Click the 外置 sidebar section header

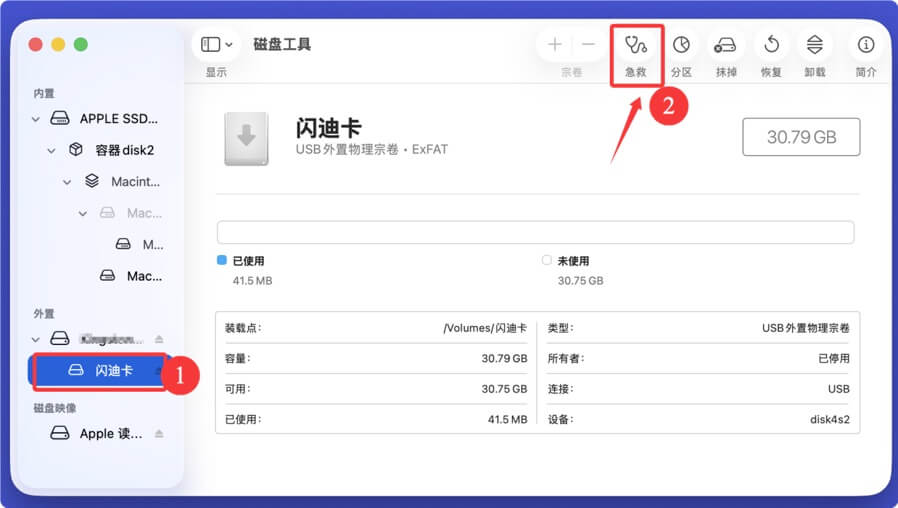(44, 314)
